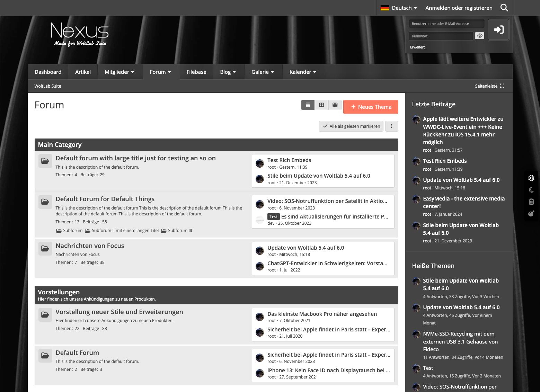Open the Deutsch language dropdown
This screenshot has height=392, width=540.
tap(399, 8)
